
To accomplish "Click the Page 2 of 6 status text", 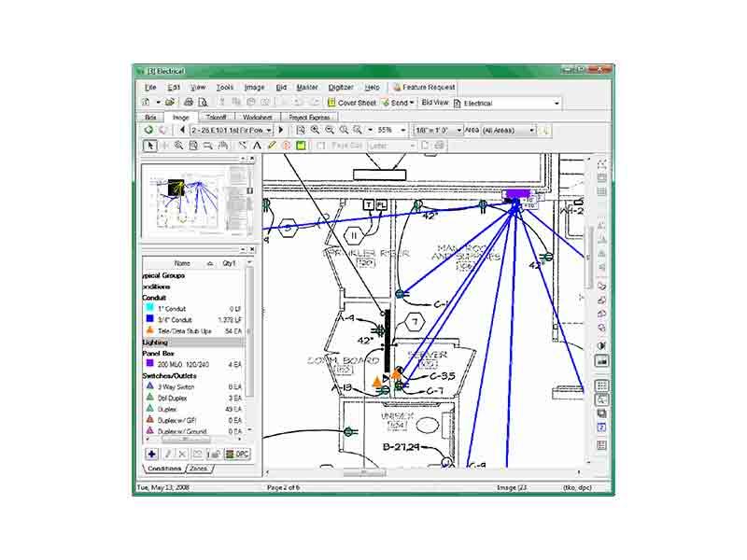I will 283,487.
